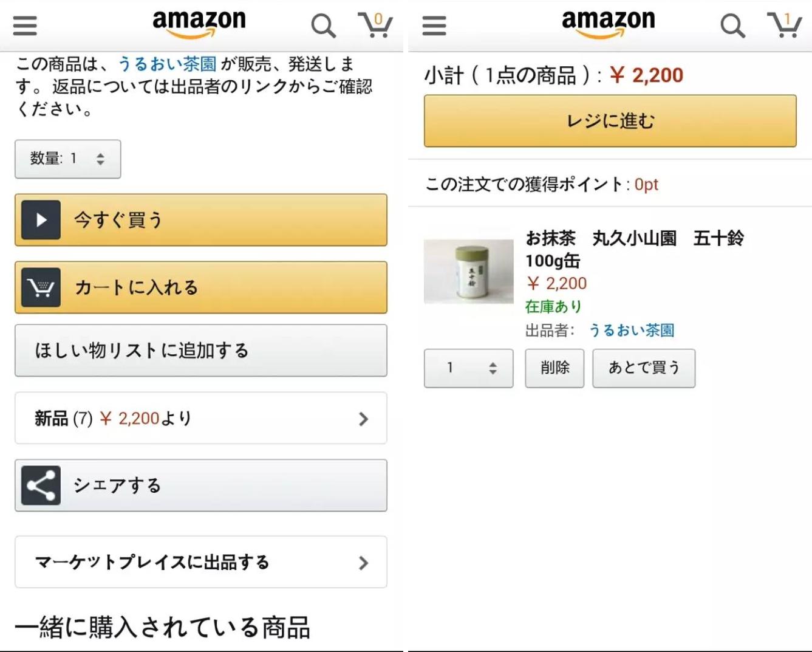Tap the あとで買う save-for-later button
Image resolution: width=812 pixels, height=652 pixels.
pyautogui.click(x=643, y=367)
